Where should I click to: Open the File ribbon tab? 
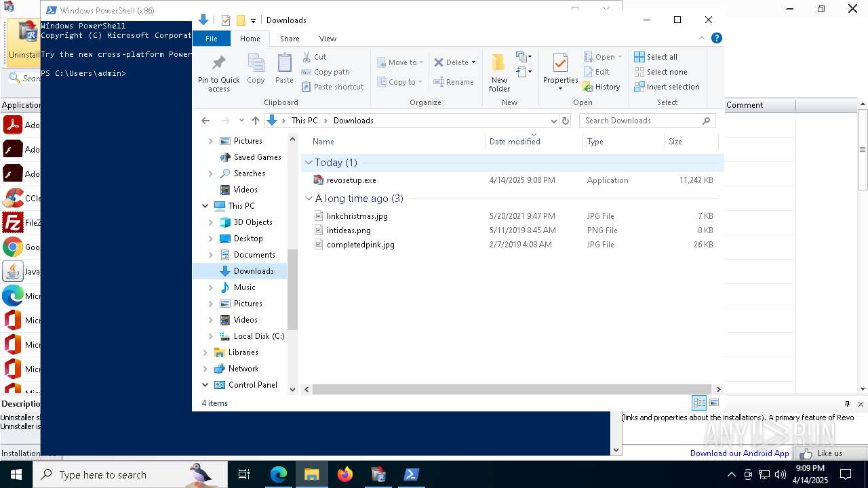[x=212, y=39]
